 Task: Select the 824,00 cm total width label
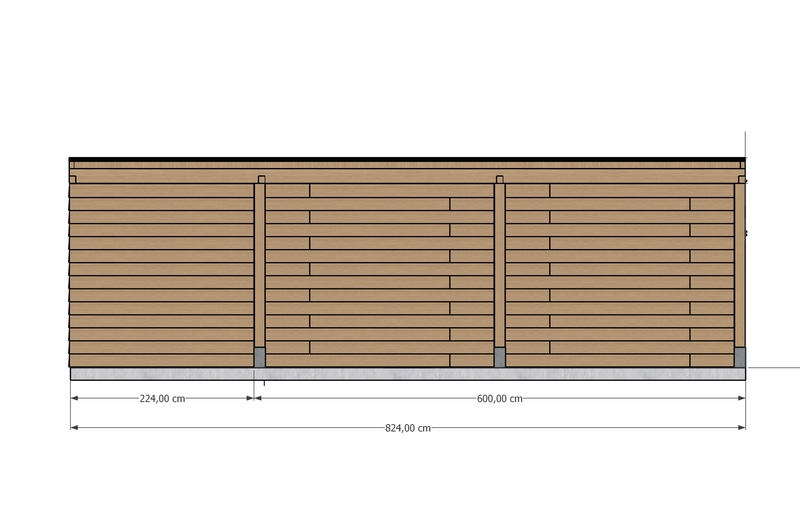pyautogui.click(x=408, y=428)
